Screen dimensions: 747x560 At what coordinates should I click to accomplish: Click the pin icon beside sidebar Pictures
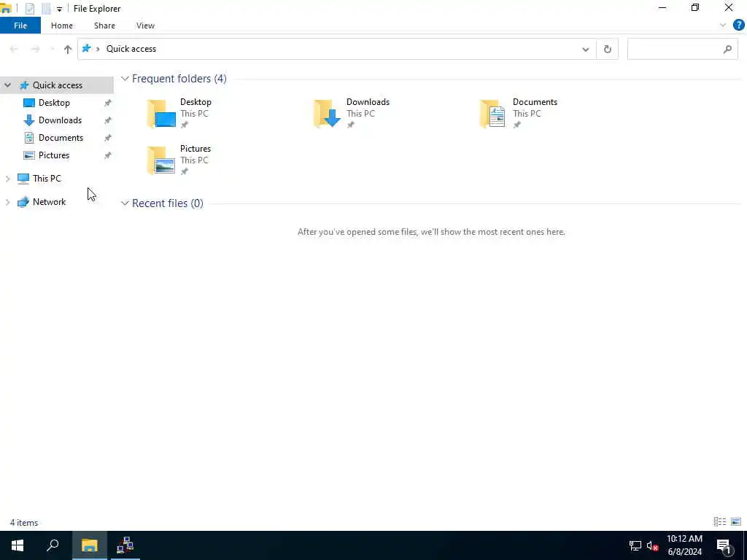click(108, 156)
